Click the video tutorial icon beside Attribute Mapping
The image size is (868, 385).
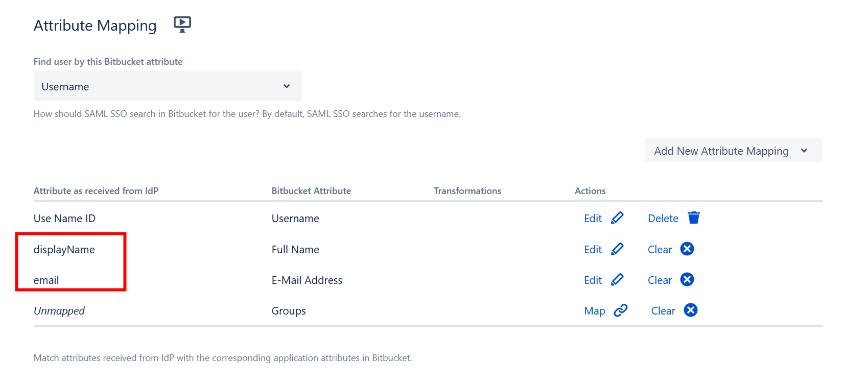click(x=182, y=24)
